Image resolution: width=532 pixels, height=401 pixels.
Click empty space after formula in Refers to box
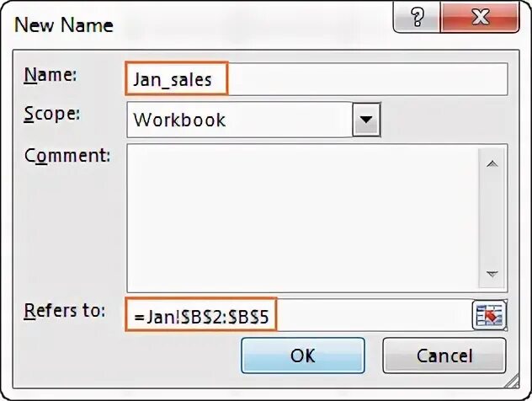coord(370,316)
